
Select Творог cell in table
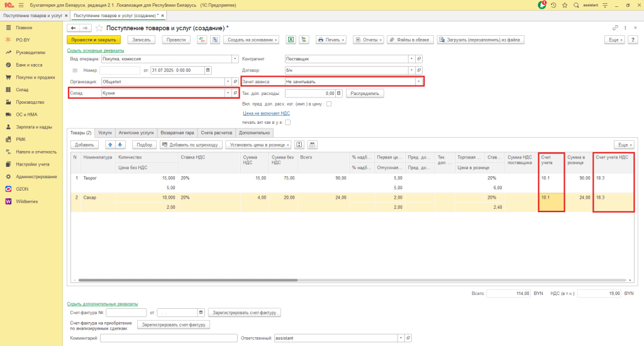(x=98, y=178)
